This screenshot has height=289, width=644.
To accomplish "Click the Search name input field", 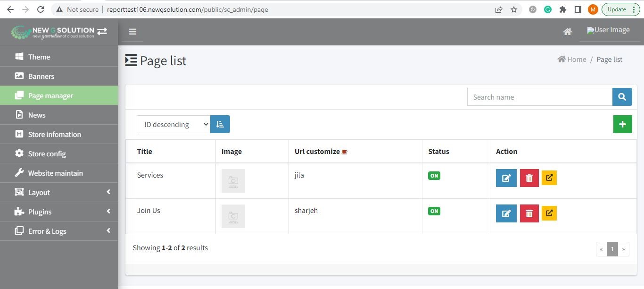I will 540,97.
